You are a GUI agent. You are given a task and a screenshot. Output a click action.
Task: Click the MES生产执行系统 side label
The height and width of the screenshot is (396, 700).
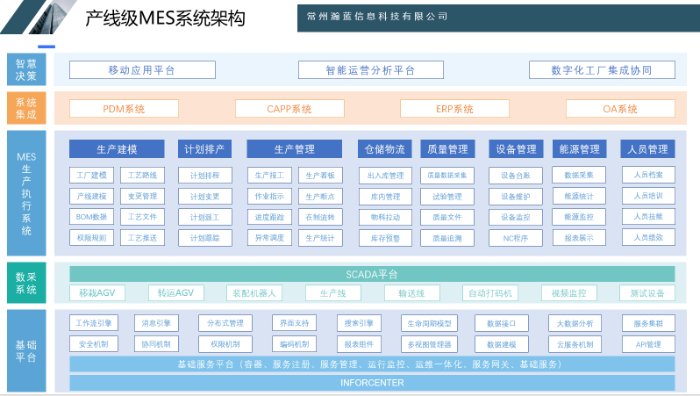click(26, 193)
